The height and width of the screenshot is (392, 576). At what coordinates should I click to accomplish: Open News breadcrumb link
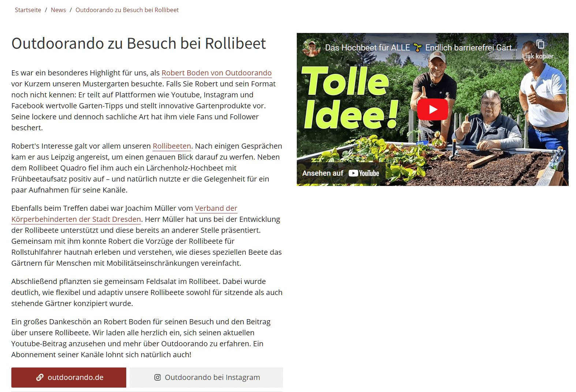click(x=59, y=10)
